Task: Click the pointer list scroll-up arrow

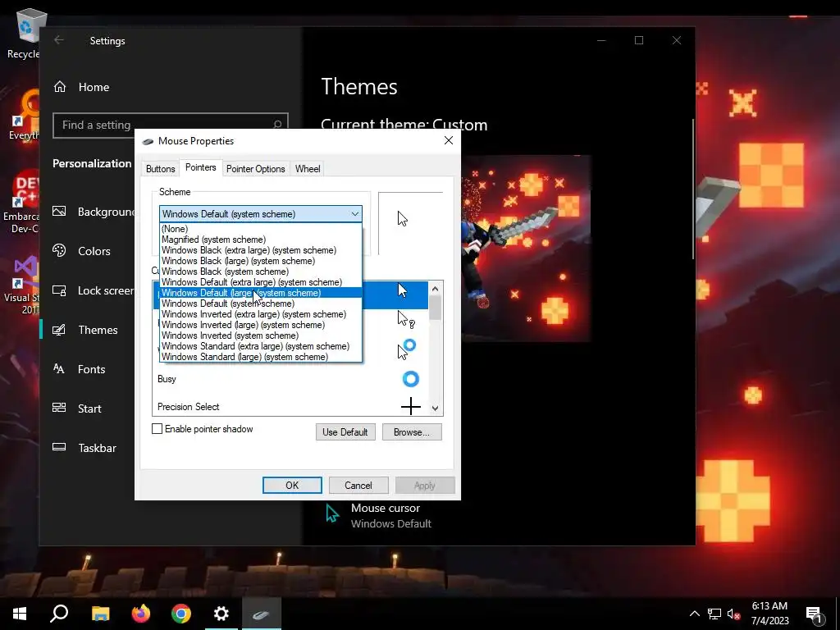Action: tap(435, 289)
